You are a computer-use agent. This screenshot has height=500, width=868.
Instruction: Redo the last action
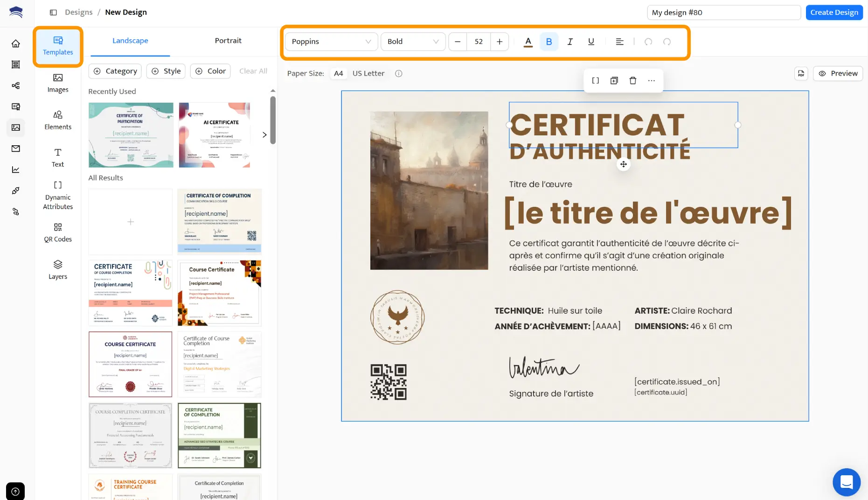tap(667, 42)
